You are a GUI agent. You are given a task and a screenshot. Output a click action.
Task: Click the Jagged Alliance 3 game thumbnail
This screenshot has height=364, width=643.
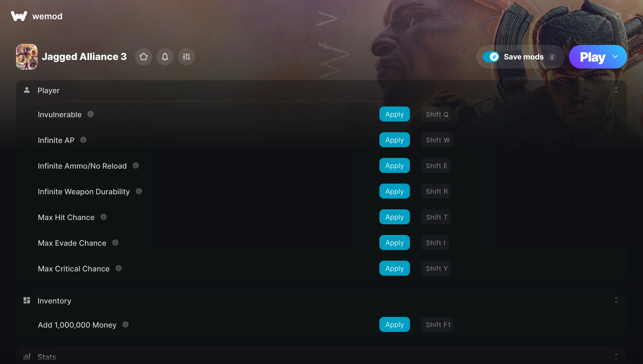27,57
